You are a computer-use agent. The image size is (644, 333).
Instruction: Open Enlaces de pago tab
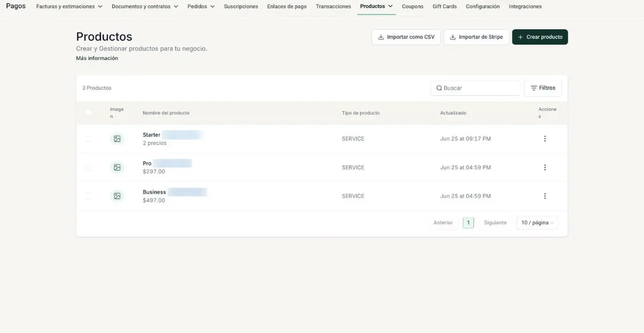pos(287,6)
